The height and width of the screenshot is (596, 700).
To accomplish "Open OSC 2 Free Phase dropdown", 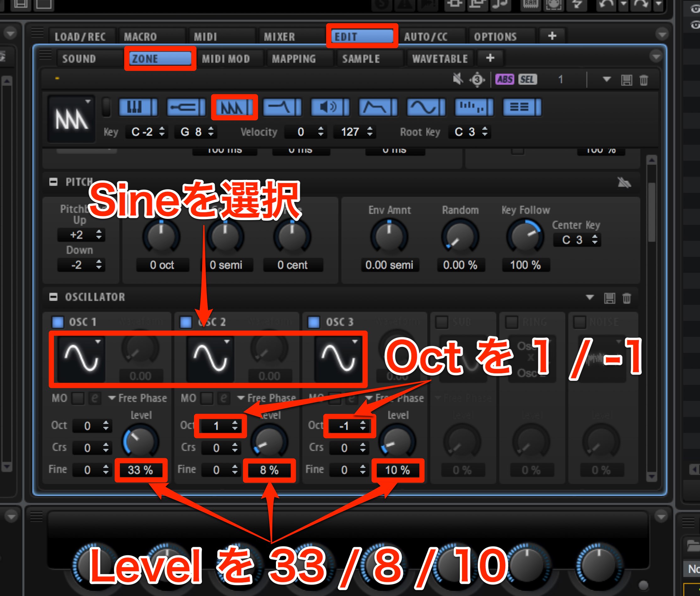I will point(267,398).
